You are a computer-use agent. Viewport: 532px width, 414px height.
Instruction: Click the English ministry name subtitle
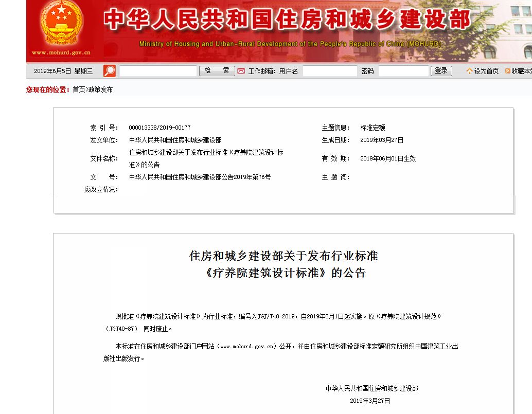[290, 44]
